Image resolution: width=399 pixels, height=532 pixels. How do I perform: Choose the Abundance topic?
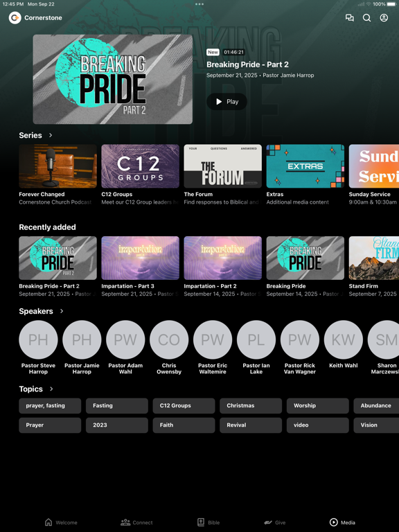tap(376, 405)
